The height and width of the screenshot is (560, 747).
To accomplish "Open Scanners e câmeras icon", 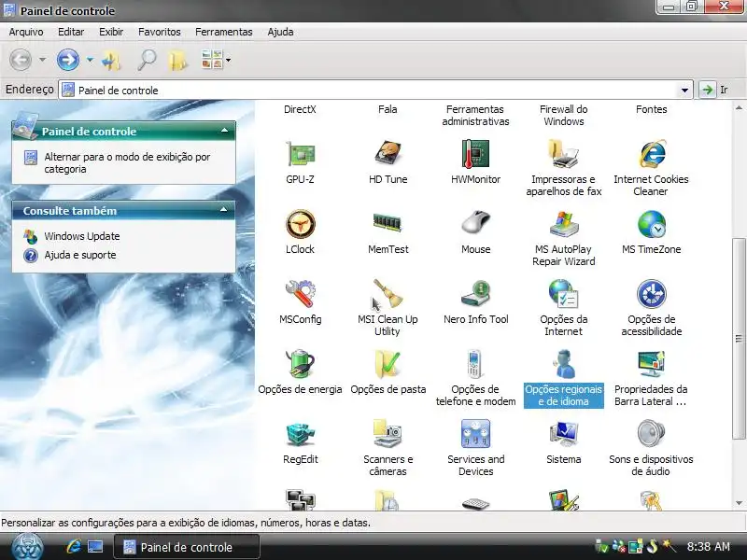I will click(x=388, y=434).
